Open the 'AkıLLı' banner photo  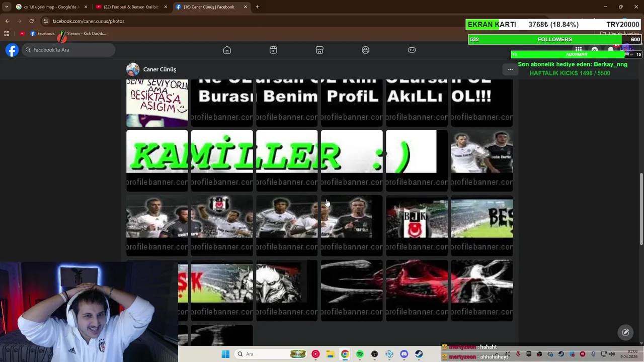(417, 103)
